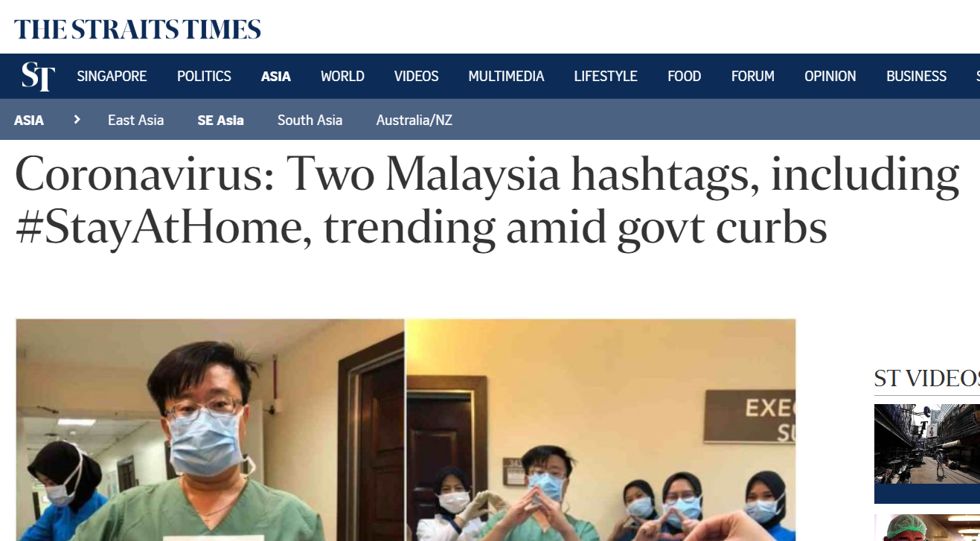The height and width of the screenshot is (541, 980).
Task: Open the Food section
Action: point(684,76)
